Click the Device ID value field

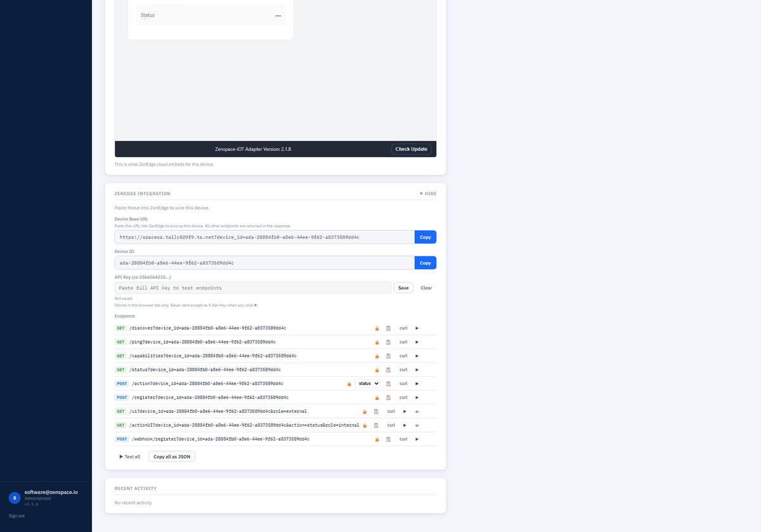click(264, 263)
